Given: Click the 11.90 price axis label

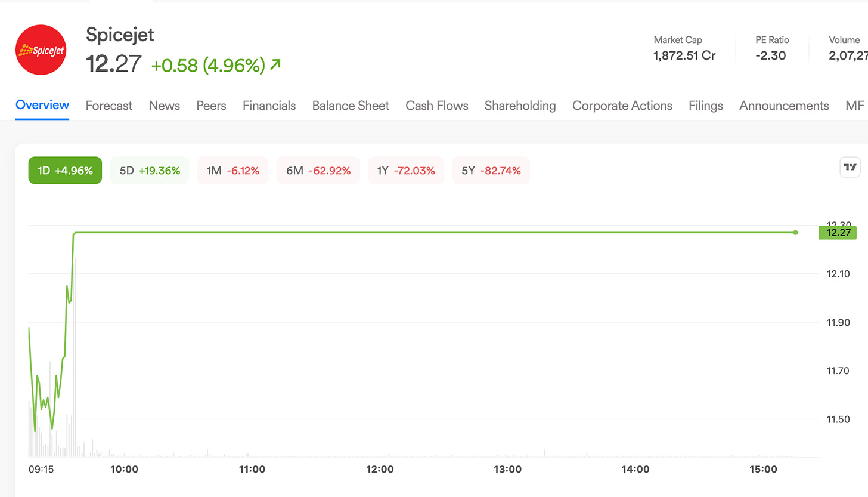Looking at the screenshot, I should (x=838, y=323).
